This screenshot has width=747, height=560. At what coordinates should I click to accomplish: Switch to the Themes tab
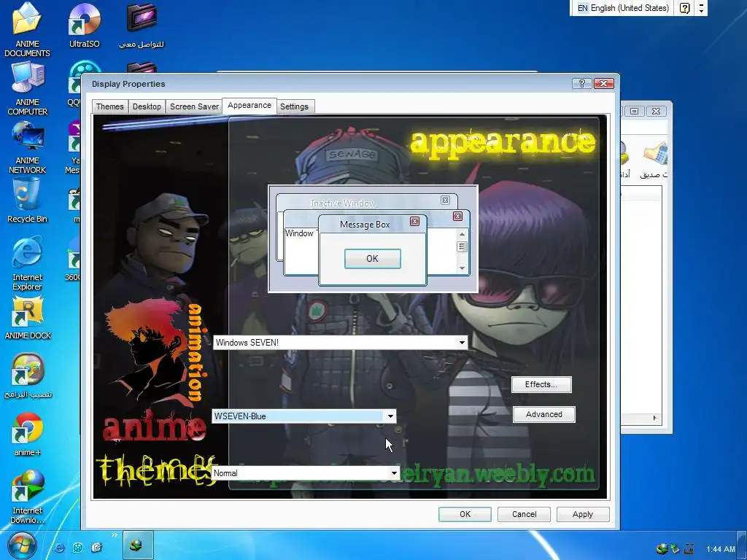click(x=109, y=106)
